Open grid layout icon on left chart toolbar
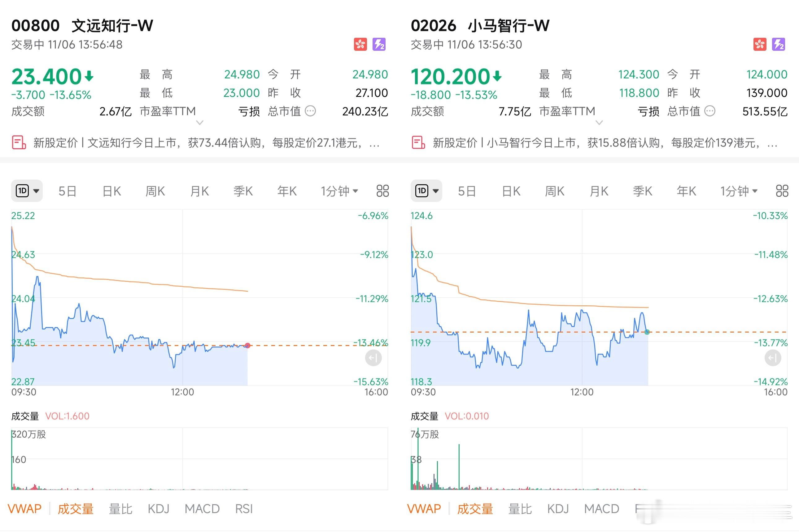This screenshot has width=799, height=532. [x=382, y=191]
